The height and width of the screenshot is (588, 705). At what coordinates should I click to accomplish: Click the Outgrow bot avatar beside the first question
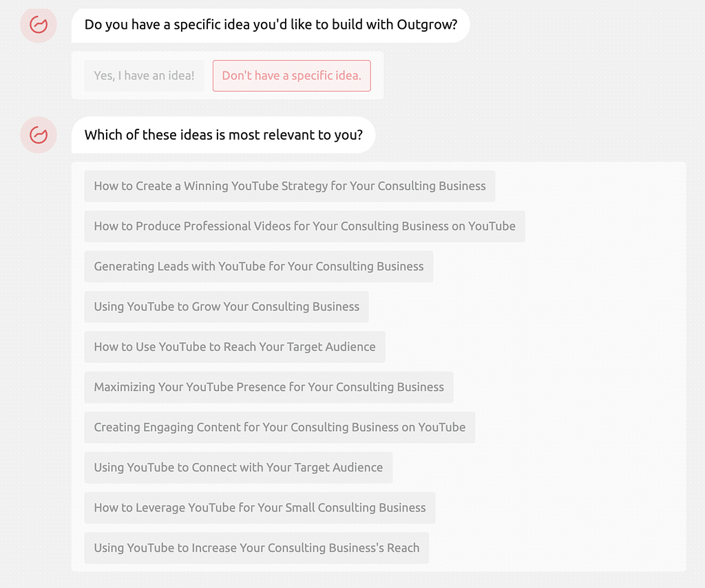pyautogui.click(x=39, y=25)
